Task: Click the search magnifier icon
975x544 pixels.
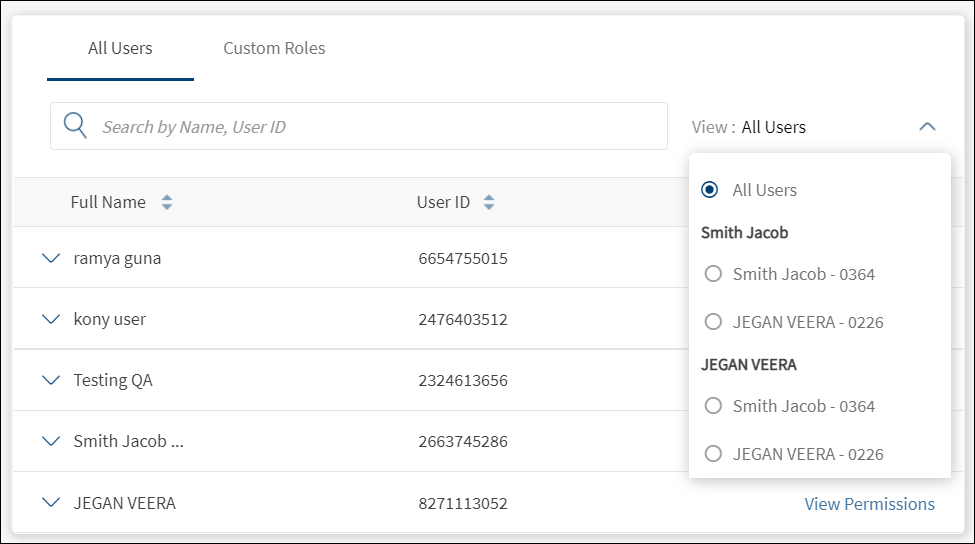Action: [75, 126]
